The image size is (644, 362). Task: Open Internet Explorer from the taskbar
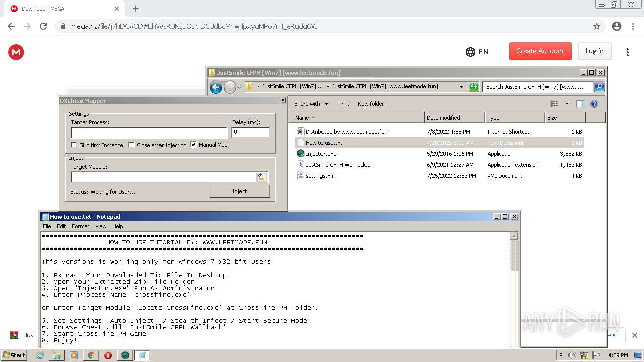tap(40, 355)
